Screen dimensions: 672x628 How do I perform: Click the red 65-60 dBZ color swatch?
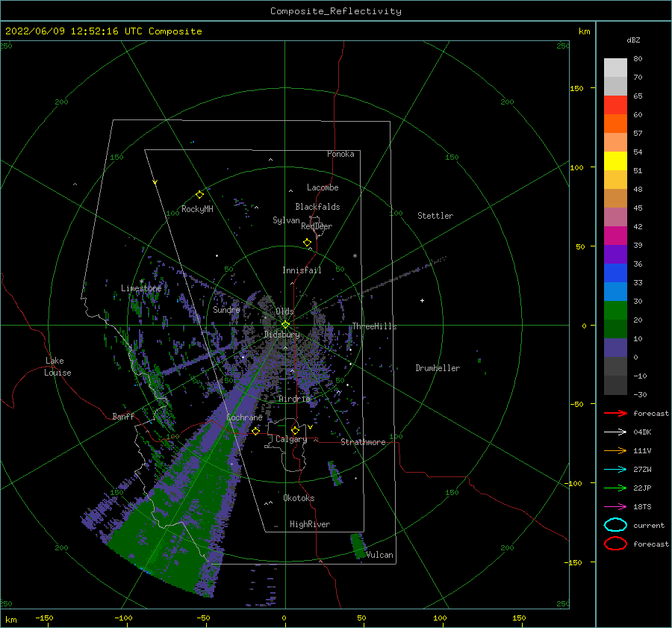[615, 105]
